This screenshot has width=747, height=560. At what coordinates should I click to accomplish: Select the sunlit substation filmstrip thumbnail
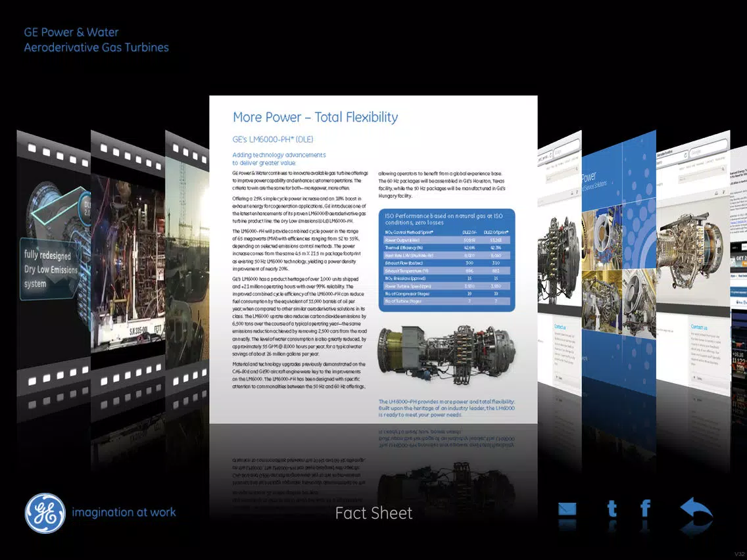click(x=187, y=262)
